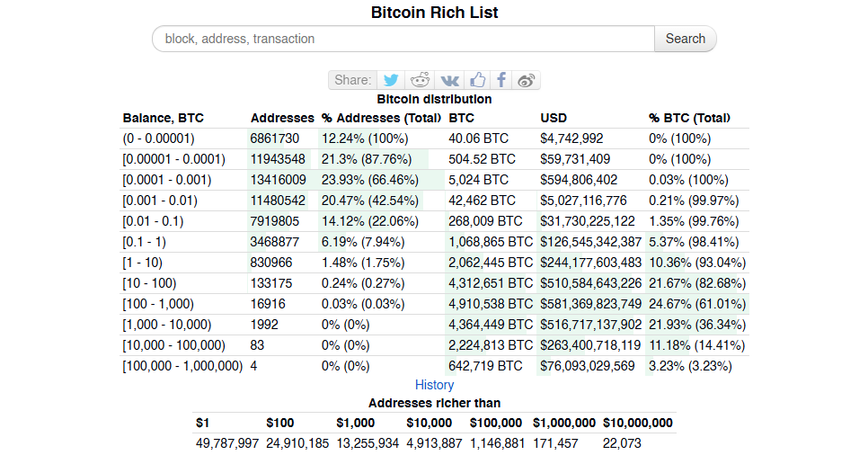Click the [1,000 - 10,000) balance range
Screen dimensions: 868x464
click(166, 325)
